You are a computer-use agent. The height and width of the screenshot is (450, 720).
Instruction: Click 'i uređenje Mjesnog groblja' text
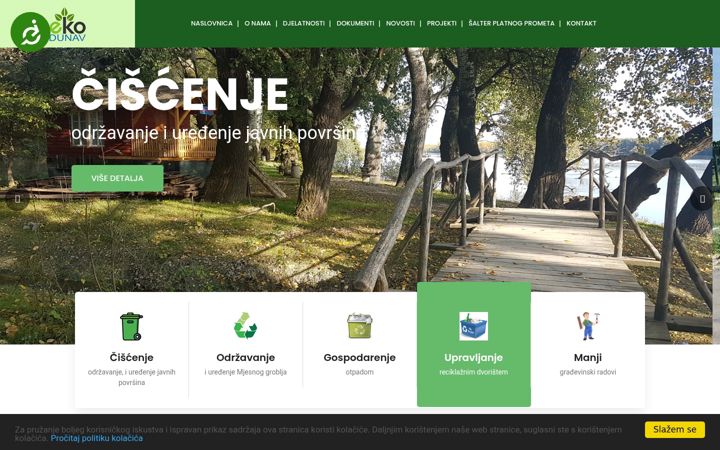[246, 372]
